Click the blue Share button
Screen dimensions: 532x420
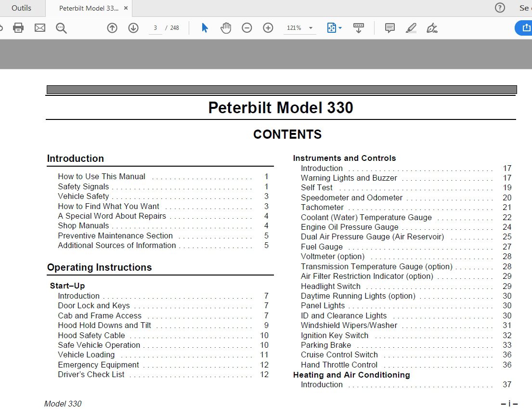coord(523,28)
